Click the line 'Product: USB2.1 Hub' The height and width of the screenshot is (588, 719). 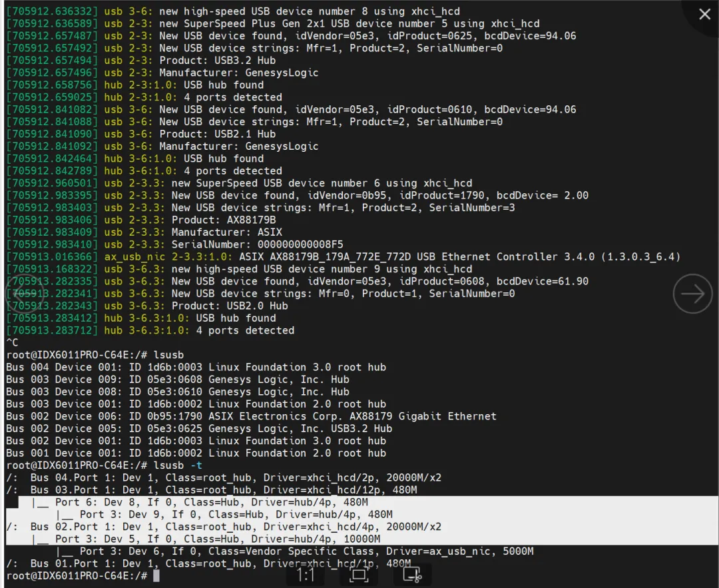point(141,134)
